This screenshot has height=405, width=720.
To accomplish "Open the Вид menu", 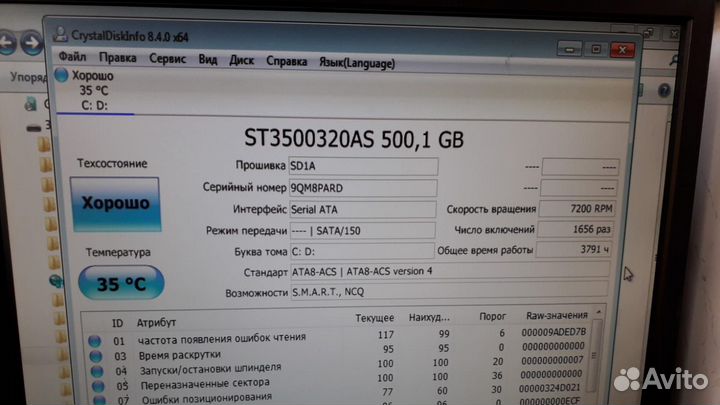I will click(x=208, y=60).
